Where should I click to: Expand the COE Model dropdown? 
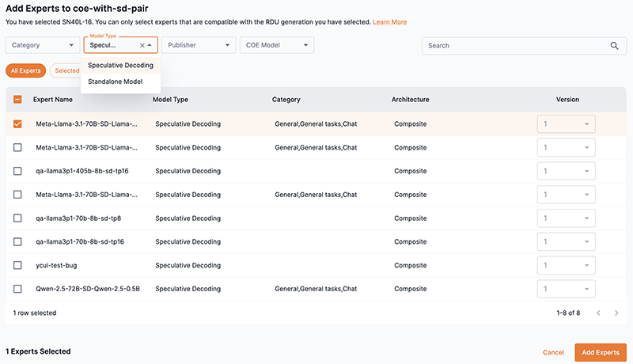coord(277,46)
